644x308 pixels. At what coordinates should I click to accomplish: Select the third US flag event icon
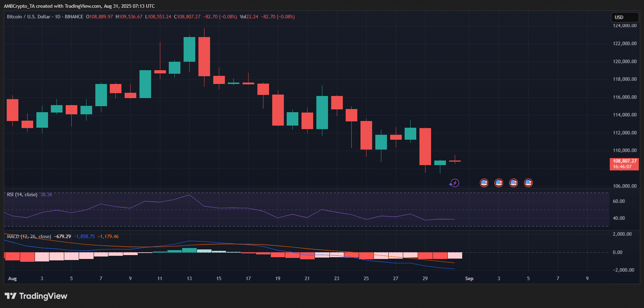[513, 183]
